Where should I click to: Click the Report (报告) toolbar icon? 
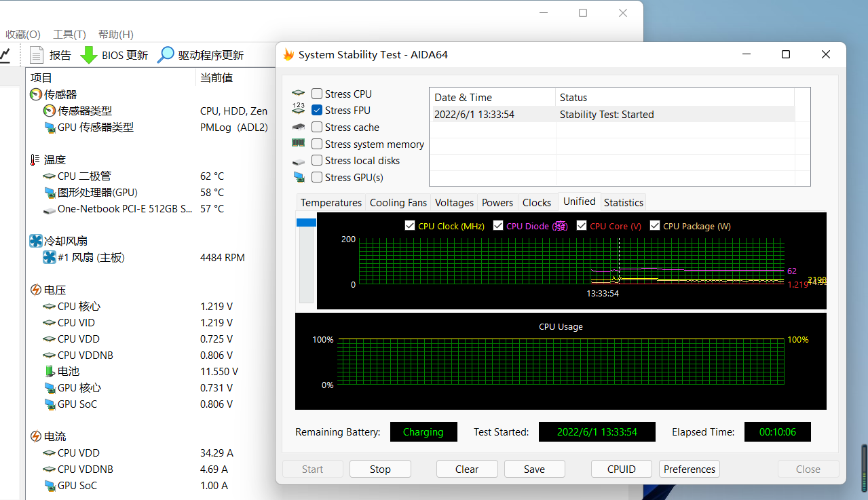(x=37, y=55)
